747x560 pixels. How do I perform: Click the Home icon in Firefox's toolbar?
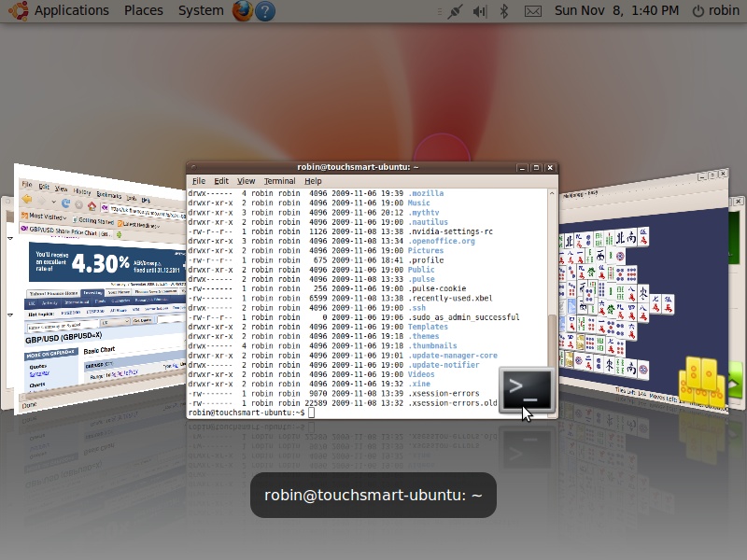click(91, 207)
